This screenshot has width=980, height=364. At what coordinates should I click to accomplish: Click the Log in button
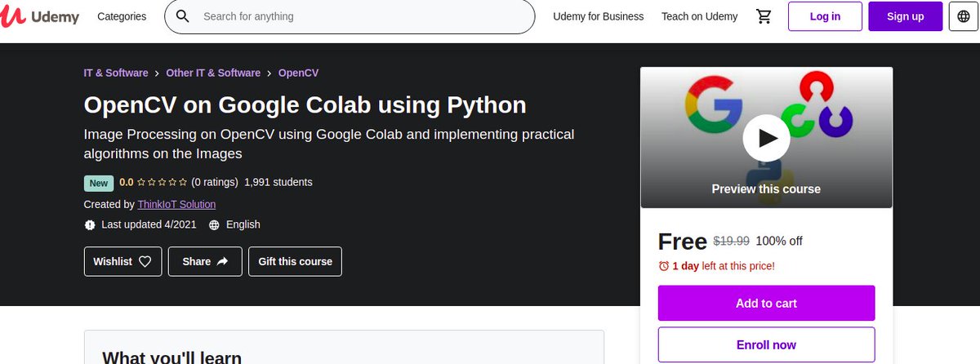click(x=825, y=16)
